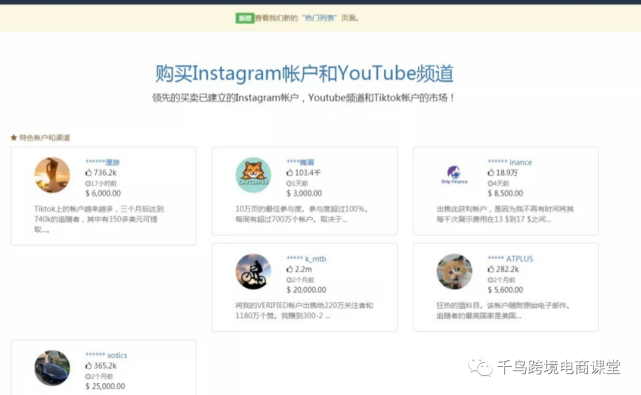Click thumbs-up icon next to 103.4千

290,173
